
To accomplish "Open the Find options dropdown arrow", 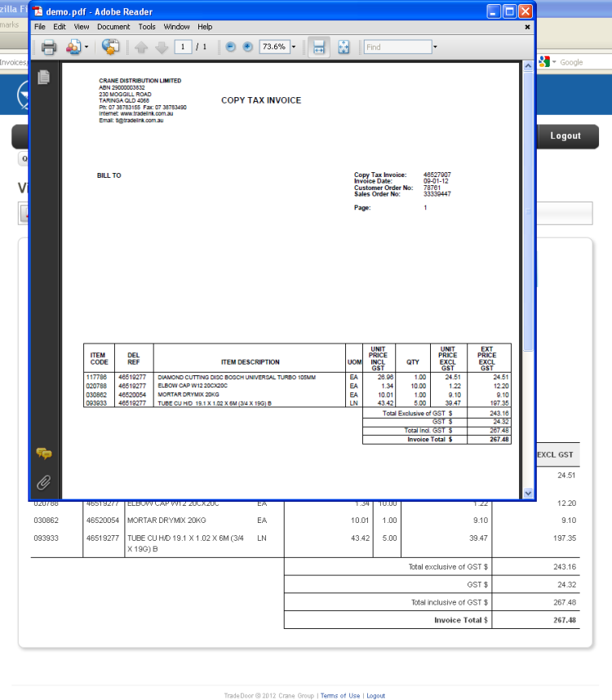I will point(435,47).
